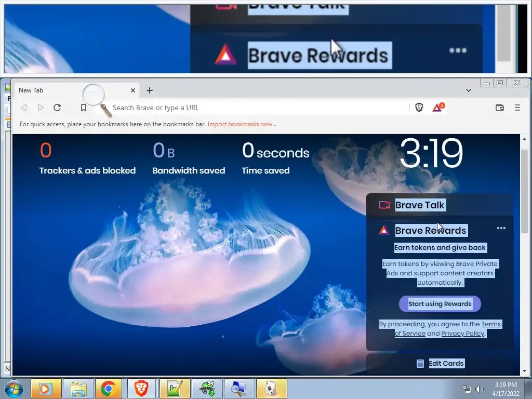This screenshot has width=532, height=399.
Task: Open Windows Explorer folder in taskbar
Action: click(78, 389)
